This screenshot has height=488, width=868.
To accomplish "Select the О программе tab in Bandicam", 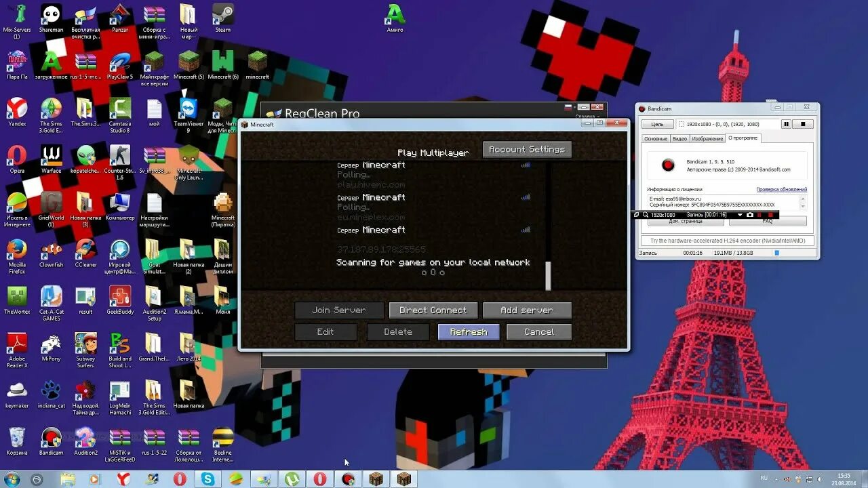I will (x=743, y=138).
